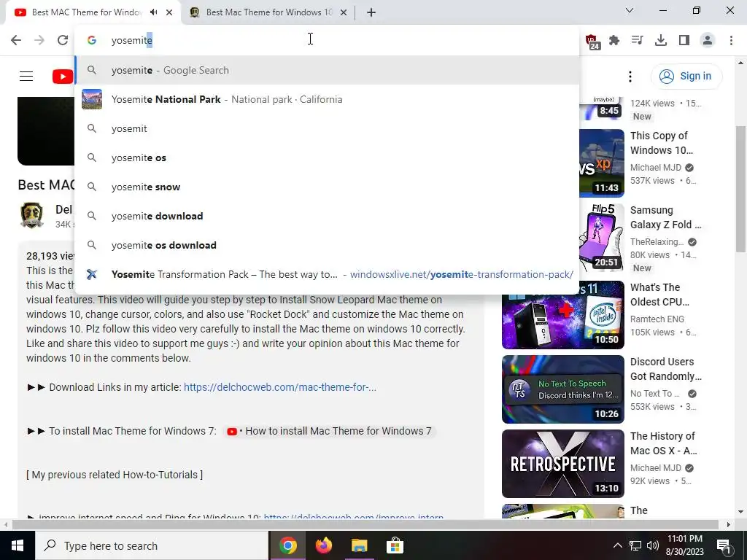Screen dimensions: 747x560
Task: Open the network icon in system tray
Action: [x=635, y=545]
